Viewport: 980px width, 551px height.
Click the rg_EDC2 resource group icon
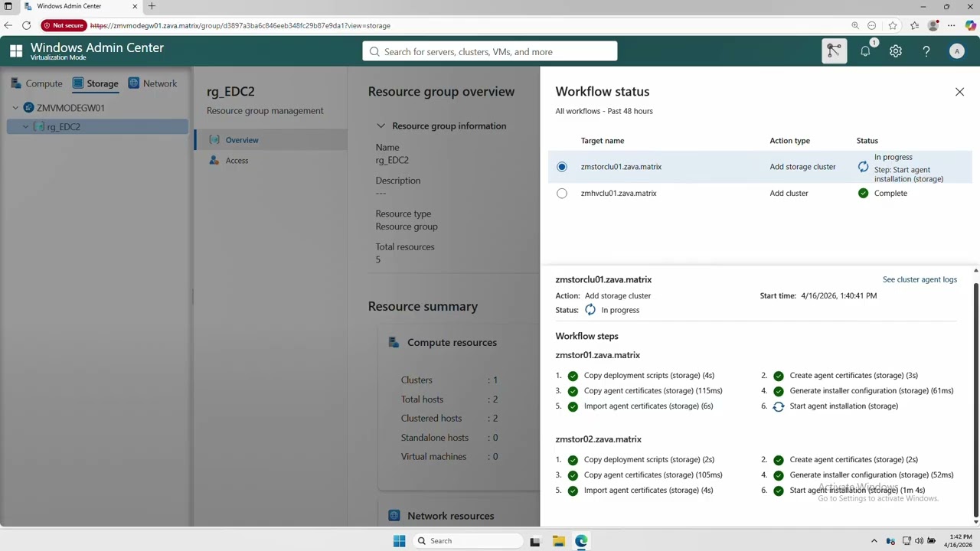tap(39, 127)
